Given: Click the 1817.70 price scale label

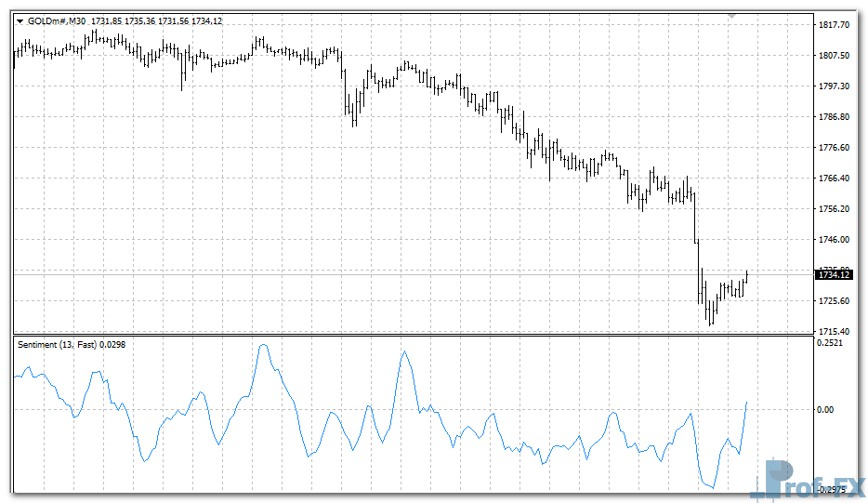Looking at the screenshot, I should click(834, 25).
